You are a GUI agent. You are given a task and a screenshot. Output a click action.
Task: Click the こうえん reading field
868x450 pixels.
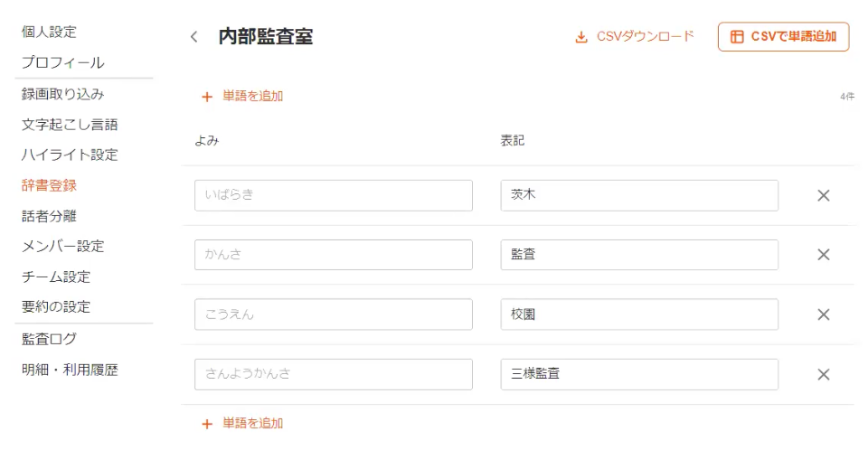(x=333, y=314)
